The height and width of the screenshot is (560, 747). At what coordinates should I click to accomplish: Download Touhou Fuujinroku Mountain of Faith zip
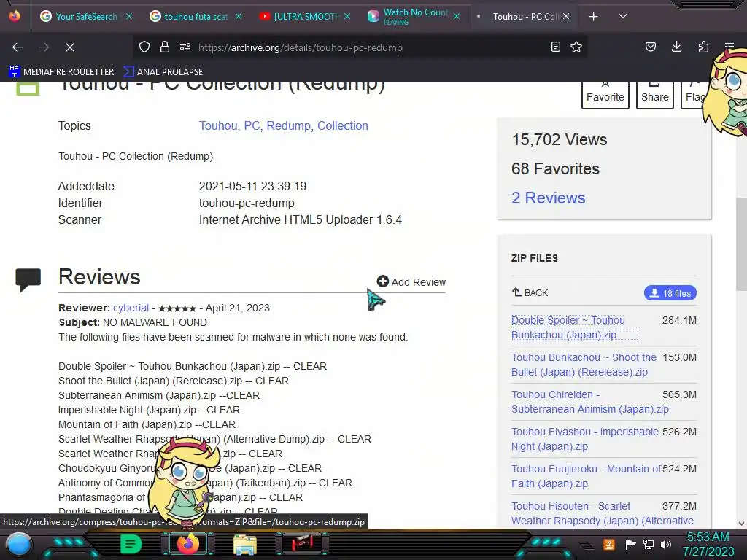point(586,476)
